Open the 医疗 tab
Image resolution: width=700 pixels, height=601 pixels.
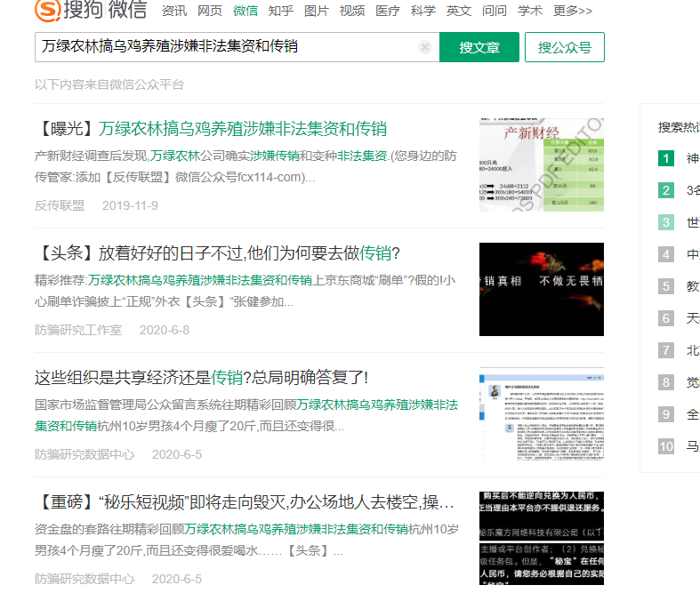coord(388,11)
